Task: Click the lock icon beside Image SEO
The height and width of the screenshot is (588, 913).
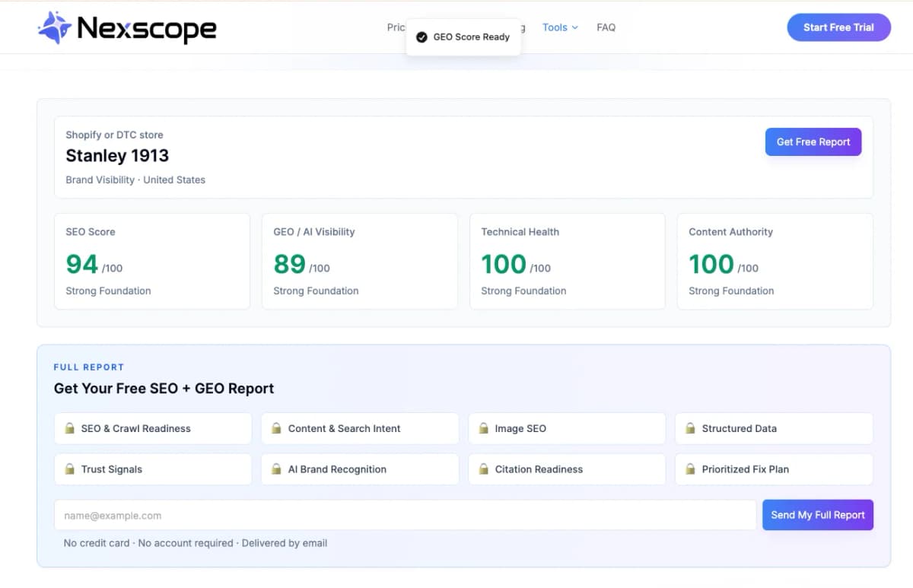Action: point(483,428)
